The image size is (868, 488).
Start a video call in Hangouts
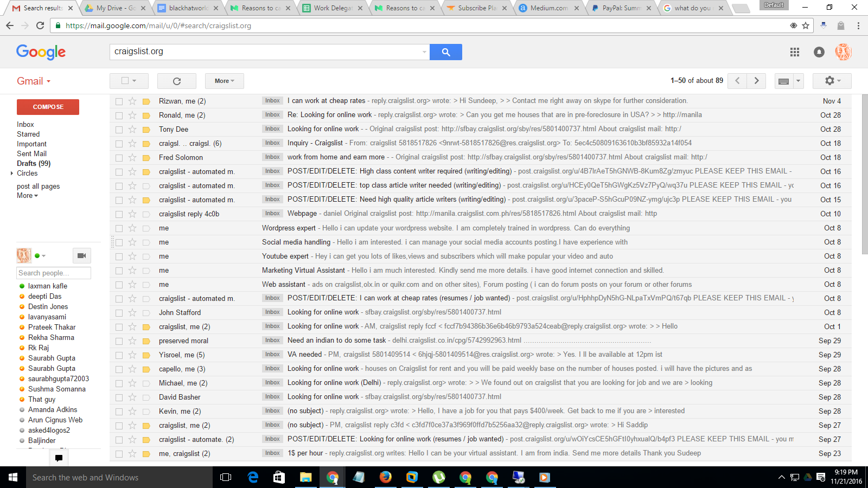[81, 255]
